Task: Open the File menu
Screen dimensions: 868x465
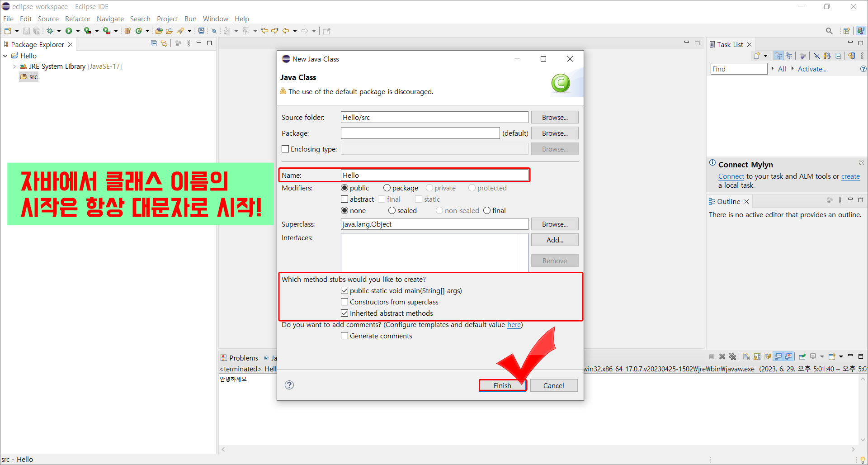Action: 8,19
